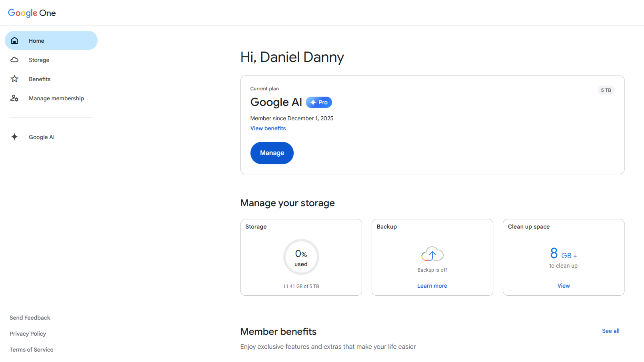Click the Pro badge next to Google AI

pos(319,102)
